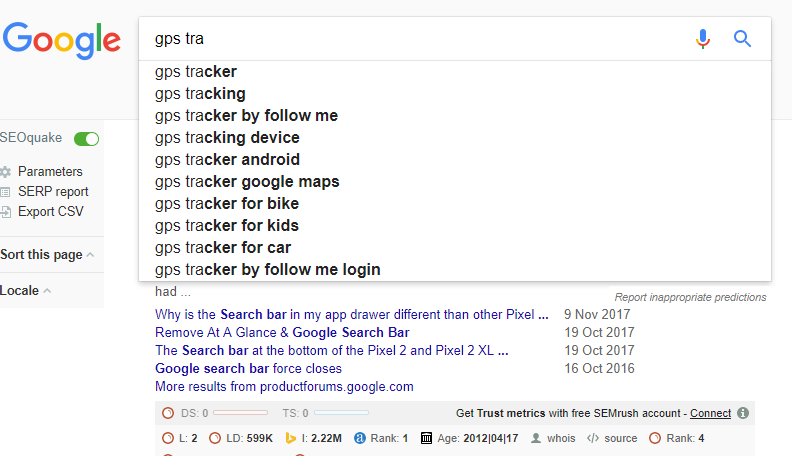Click the blue magnifier search icon
Viewport: 800px width, 456px height.
[x=742, y=39]
